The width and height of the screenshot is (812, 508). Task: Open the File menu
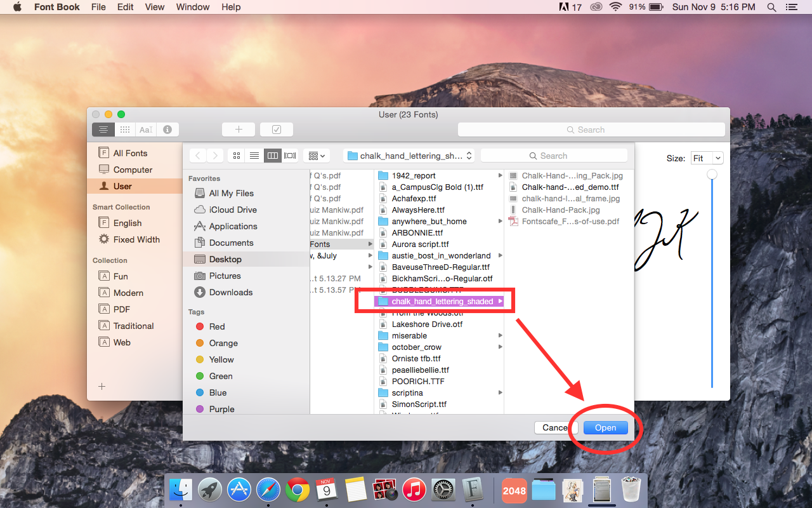click(x=98, y=7)
